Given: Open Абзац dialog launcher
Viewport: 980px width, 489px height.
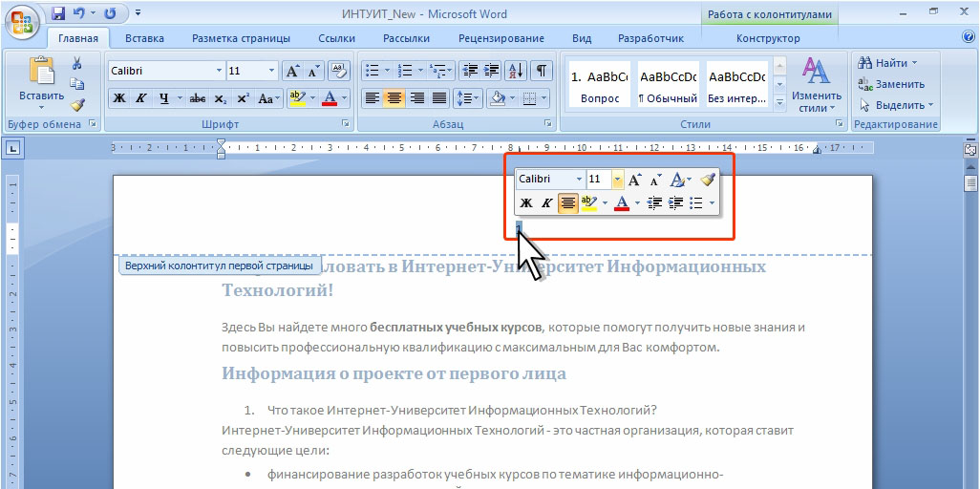Looking at the screenshot, I should (548, 124).
